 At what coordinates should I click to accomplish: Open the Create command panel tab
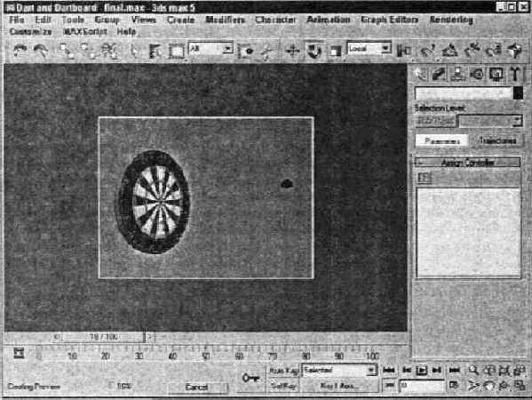click(x=420, y=74)
